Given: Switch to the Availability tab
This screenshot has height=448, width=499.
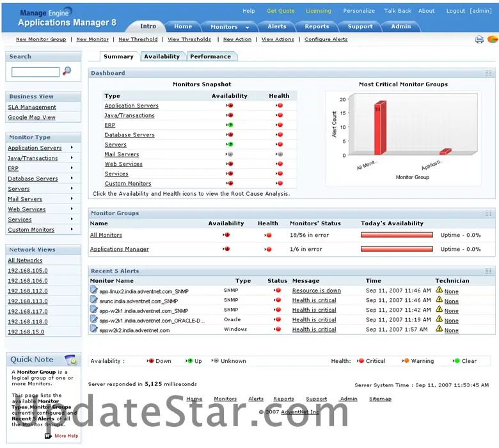Looking at the screenshot, I should point(162,56).
